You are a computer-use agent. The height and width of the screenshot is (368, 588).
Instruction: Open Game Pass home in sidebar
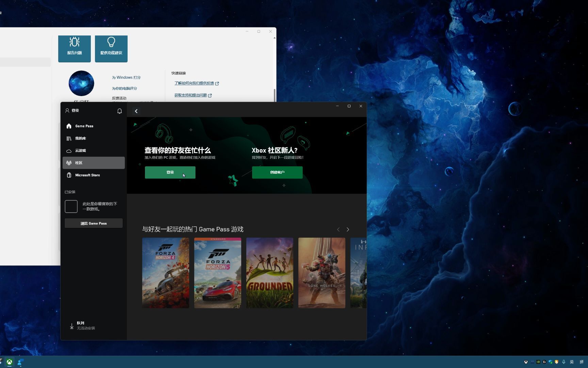click(94, 126)
